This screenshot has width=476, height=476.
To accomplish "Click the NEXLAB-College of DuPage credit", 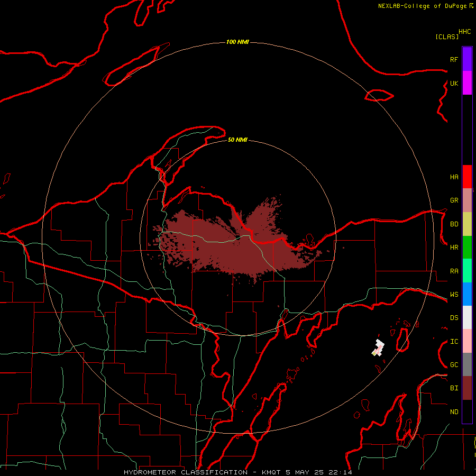I will [x=426, y=6].
